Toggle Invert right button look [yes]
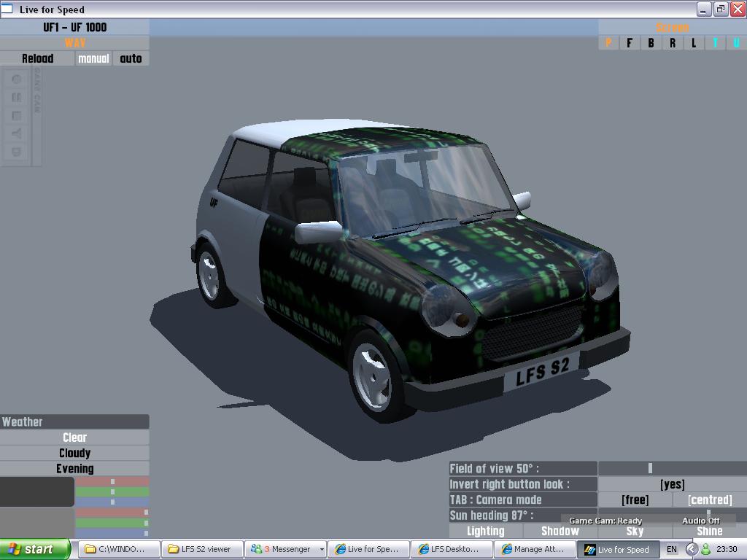The width and height of the screenshot is (747, 560). point(673,484)
